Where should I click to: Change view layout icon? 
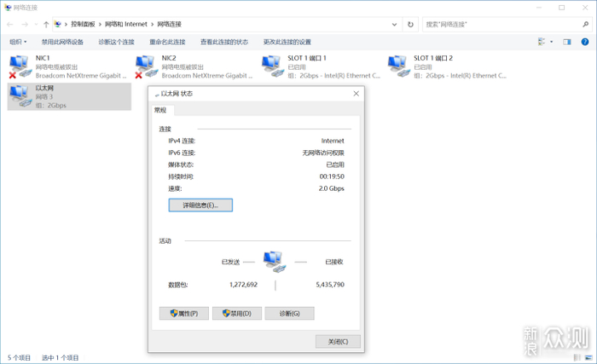tap(542, 42)
